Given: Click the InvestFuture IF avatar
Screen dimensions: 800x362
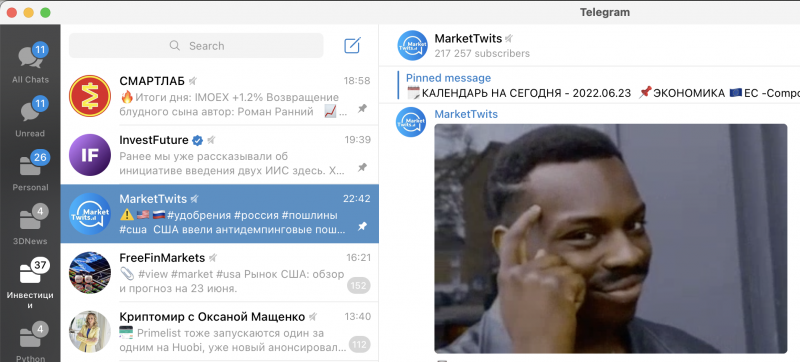Looking at the screenshot, I should click(90, 155).
